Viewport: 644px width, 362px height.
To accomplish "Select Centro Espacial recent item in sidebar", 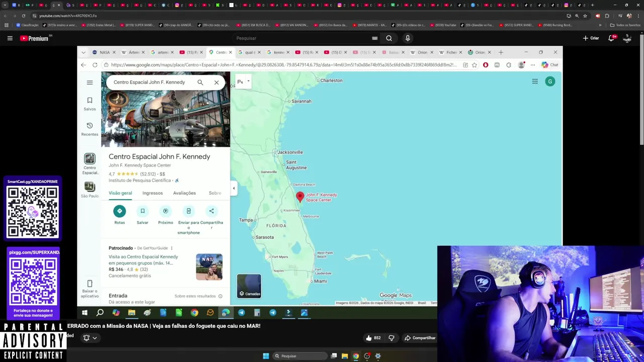I will click(90, 164).
